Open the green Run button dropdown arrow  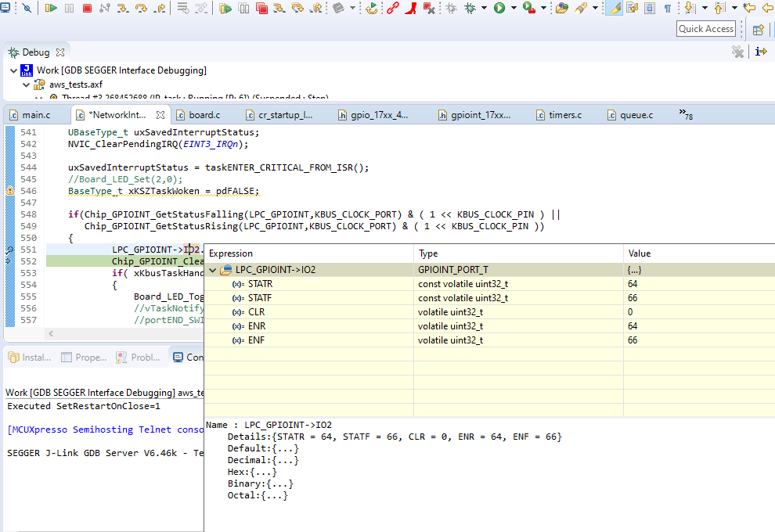[514, 9]
